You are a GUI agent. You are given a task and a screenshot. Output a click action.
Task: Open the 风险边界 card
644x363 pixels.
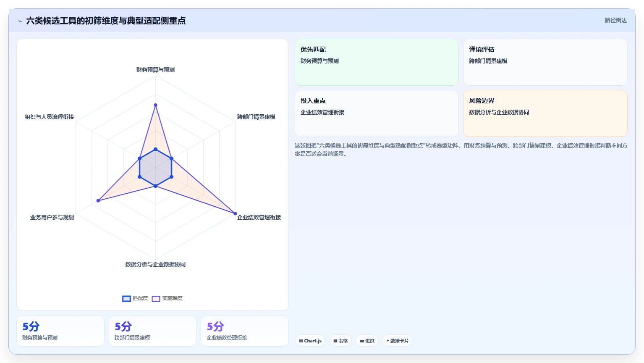tap(545, 113)
